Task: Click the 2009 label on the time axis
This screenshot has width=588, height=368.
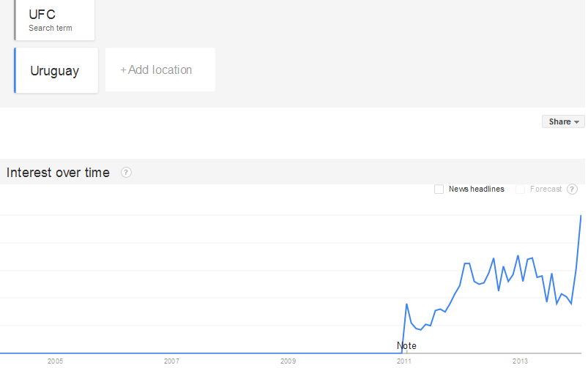Action: pyautogui.click(x=288, y=361)
